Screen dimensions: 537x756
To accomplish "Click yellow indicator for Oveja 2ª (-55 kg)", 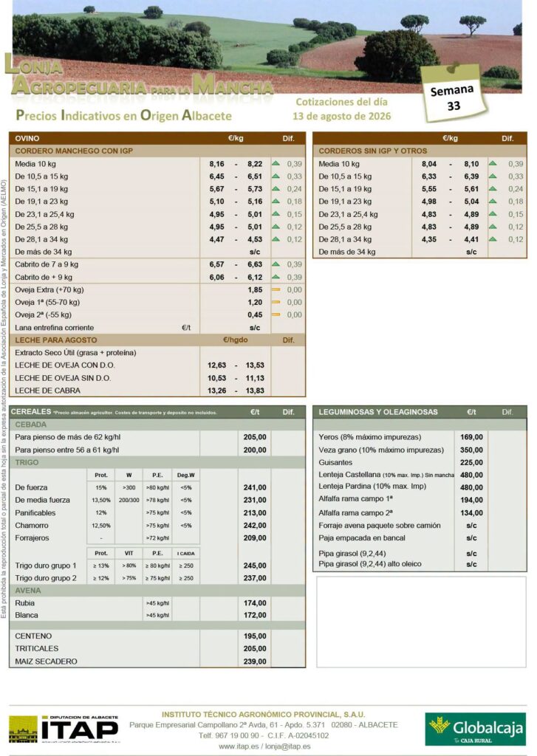I will tap(276, 315).
